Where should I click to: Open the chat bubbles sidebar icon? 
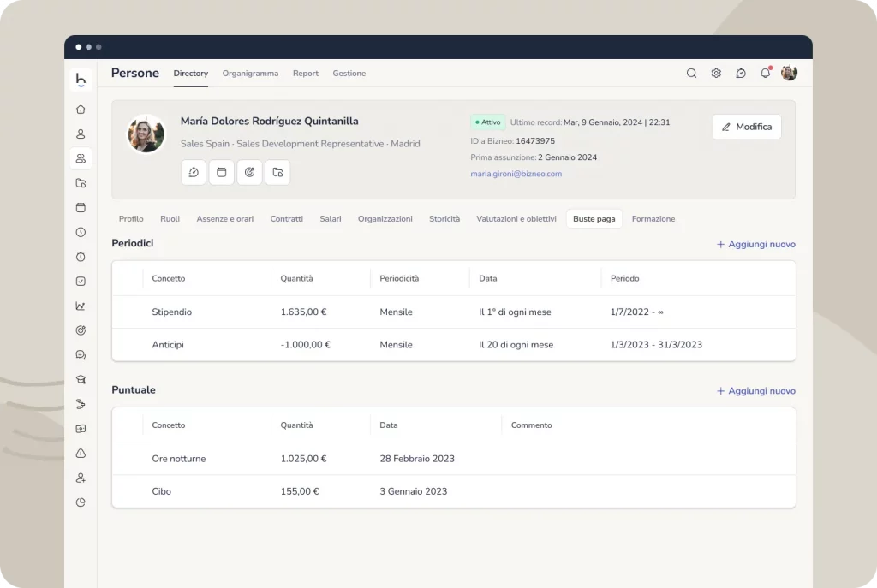(81, 355)
